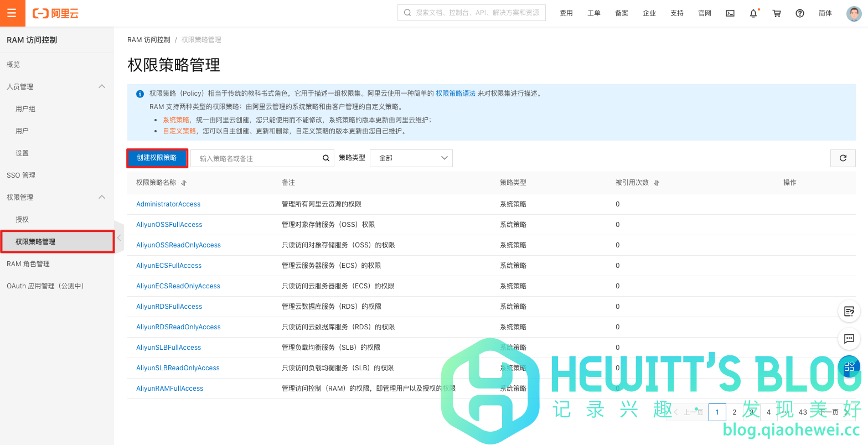Open the Cloud Shell terminal icon
868x445 pixels.
[730, 13]
